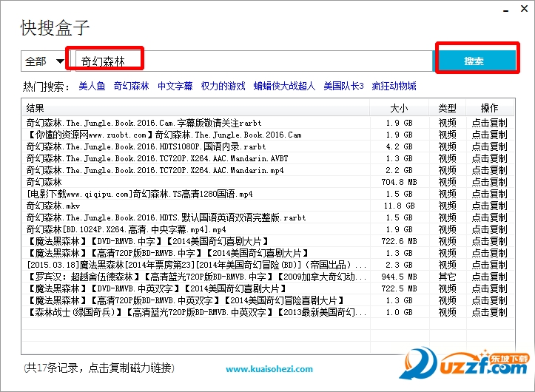Select result [电影下载www.qiqipu.com]奇幻森林
535x392 pixels.
(140, 194)
